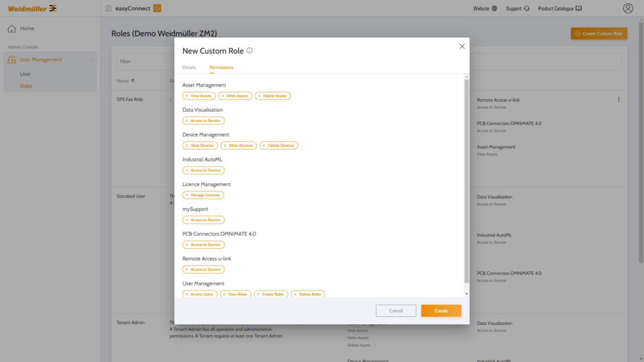The width and height of the screenshot is (644, 362).
Task: Open Support headset link
Action: pos(518,8)
